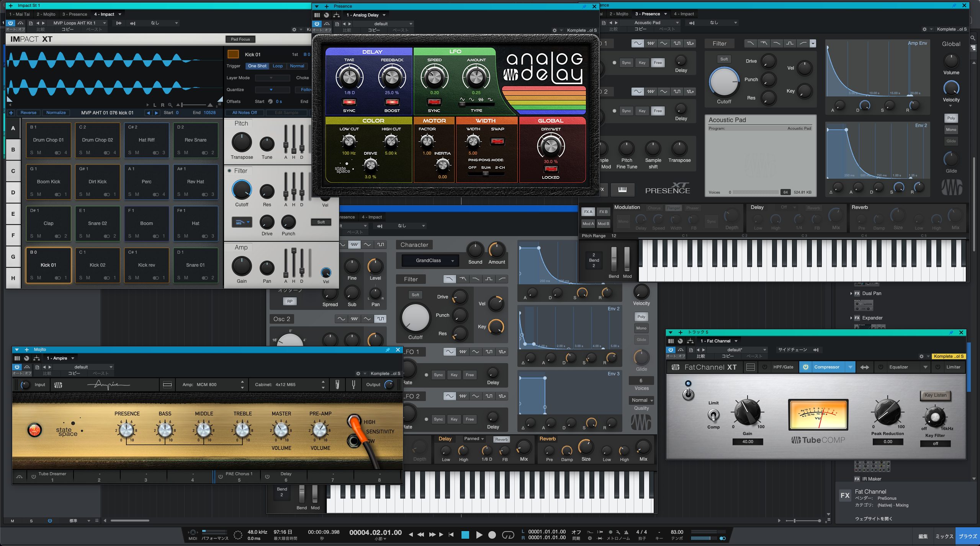Image resolution: width=980 pixels, height=546 pixels.
Task: Toggle Impact XT Filter section on
Action: (x=229, y=171)
